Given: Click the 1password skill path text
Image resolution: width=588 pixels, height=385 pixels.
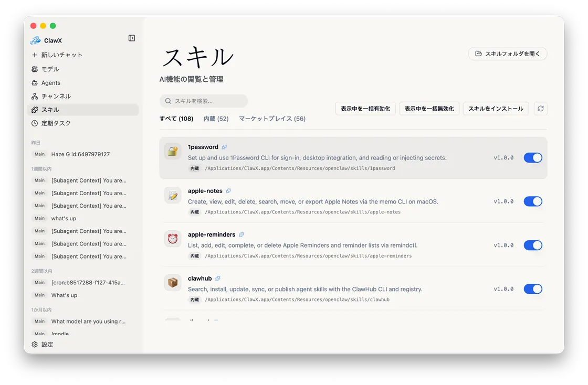Looking at the screenshot, I should tap(300, 168).
